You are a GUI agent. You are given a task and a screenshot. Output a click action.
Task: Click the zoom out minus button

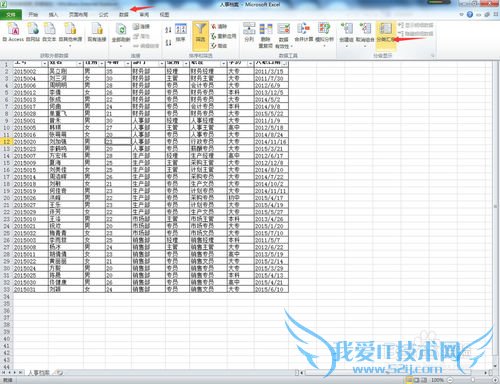click(450, 380)
